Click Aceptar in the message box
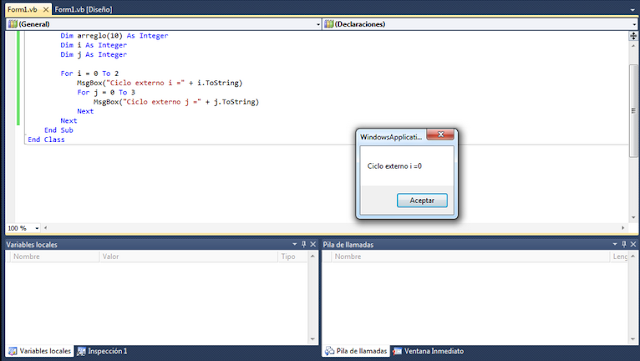This screenshot has width=640, height=361. (x=422, y=201)
